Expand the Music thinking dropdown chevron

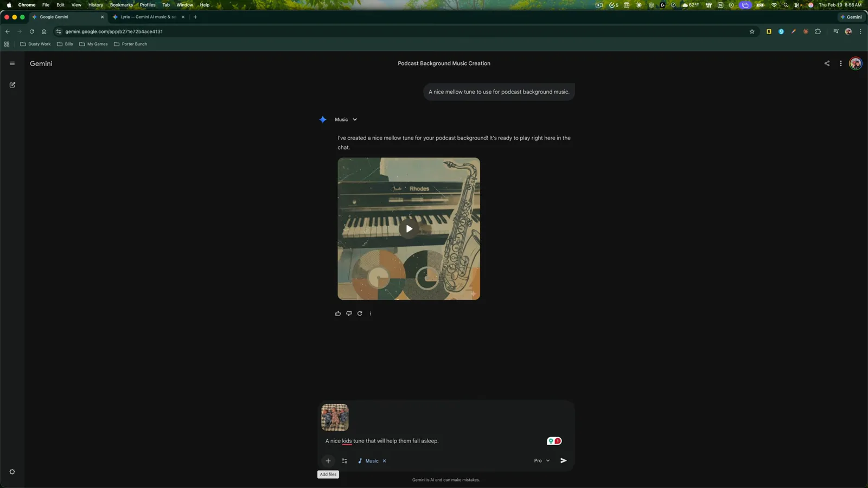355,119
